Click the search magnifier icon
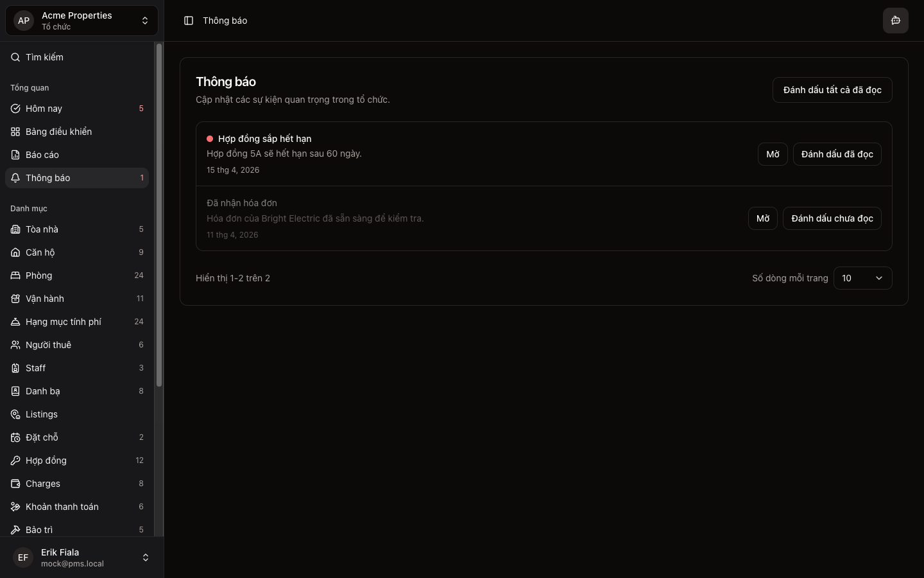 (x=15, y=57)
